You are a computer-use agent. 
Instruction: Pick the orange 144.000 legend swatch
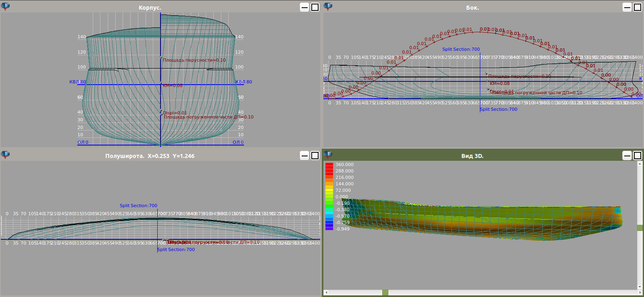coord(329,184)
